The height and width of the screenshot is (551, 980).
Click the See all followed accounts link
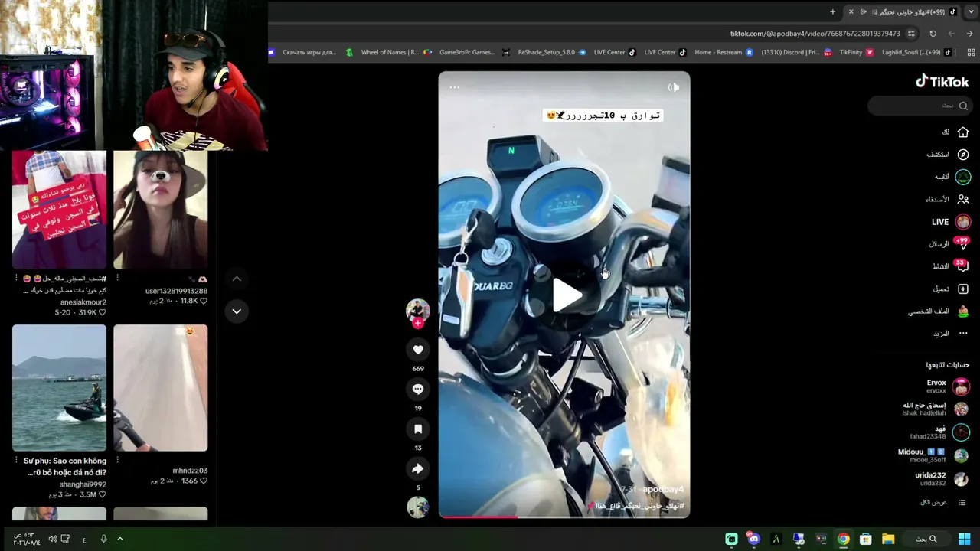[944, 503]
